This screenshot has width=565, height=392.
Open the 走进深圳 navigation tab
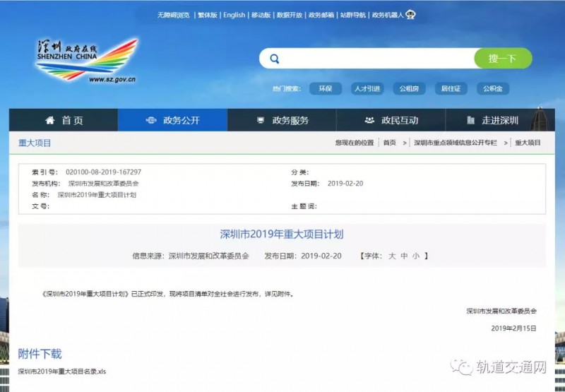[x=492, y=120]
